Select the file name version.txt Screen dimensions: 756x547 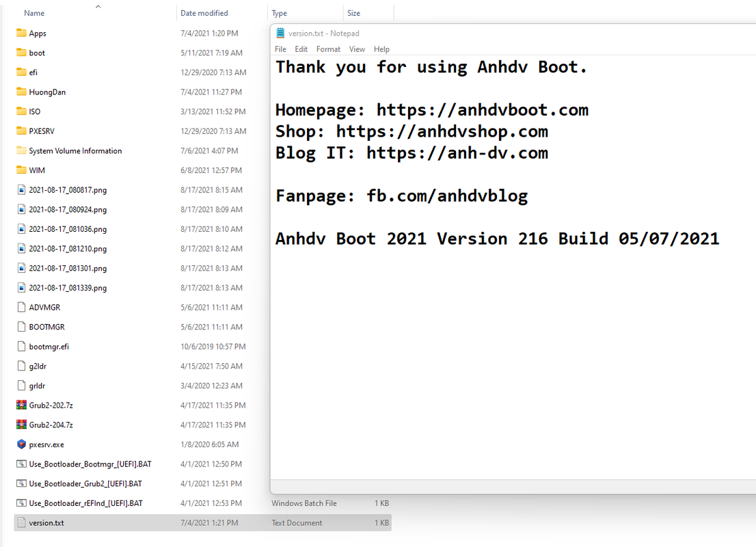coord(46,522)
